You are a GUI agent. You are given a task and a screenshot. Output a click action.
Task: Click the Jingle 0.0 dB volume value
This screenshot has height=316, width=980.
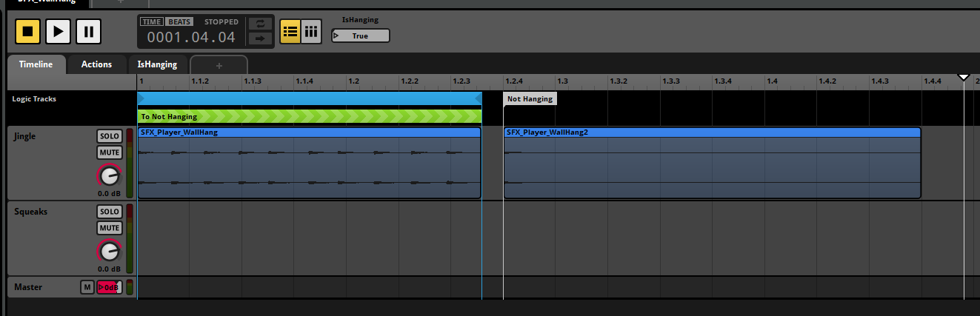click(x=109, y=194)
